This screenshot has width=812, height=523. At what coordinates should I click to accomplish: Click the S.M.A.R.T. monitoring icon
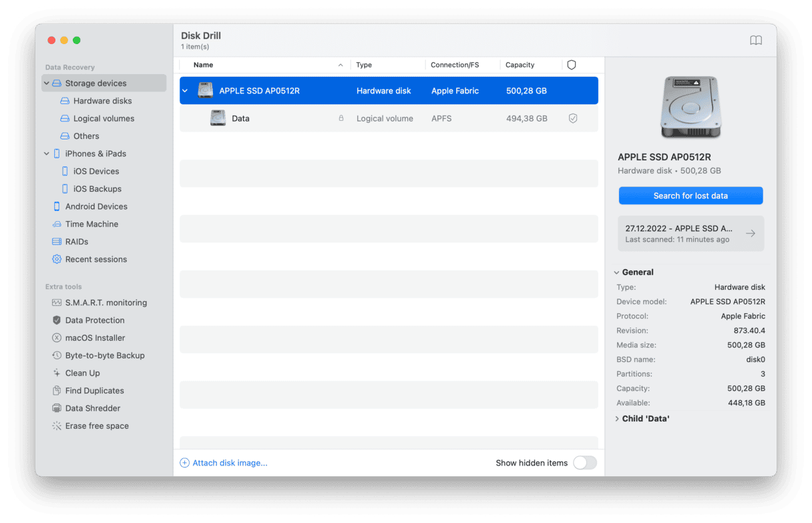point(57,303)
